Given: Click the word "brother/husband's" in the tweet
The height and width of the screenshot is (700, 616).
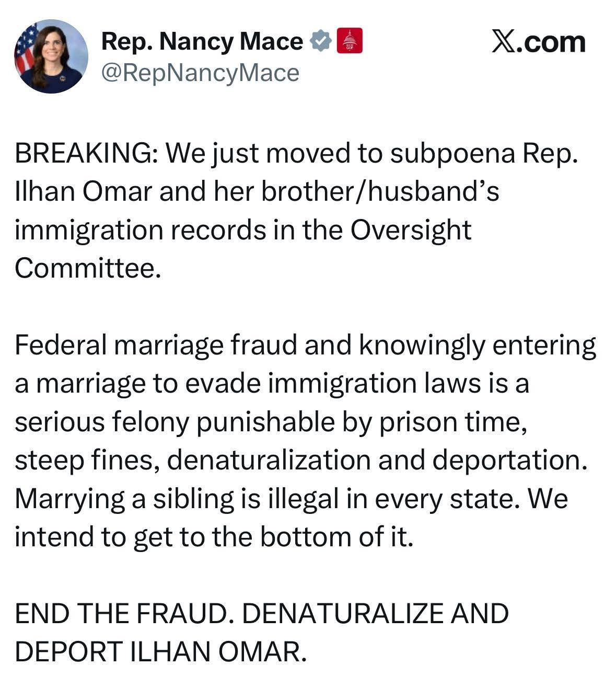Looking at the screenshot, I should click(x=380, y=192).
